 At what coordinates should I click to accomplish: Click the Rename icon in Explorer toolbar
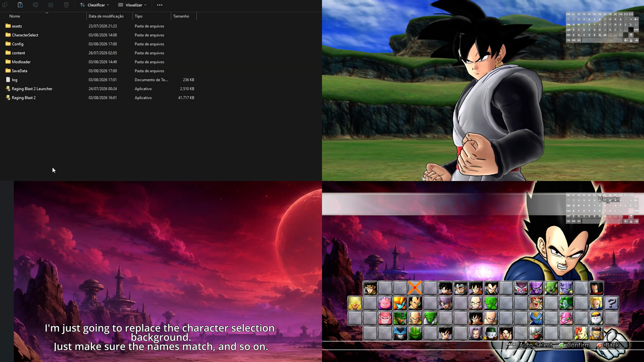click(36, 5)
